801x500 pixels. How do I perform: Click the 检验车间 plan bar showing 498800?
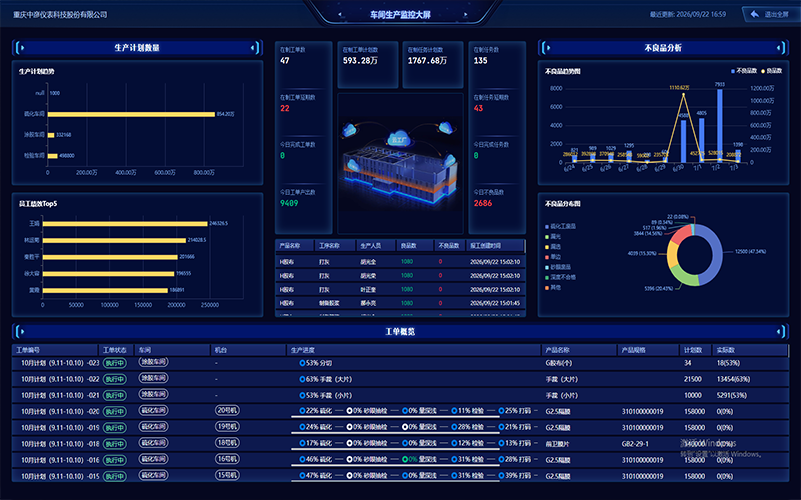(53, 156)
